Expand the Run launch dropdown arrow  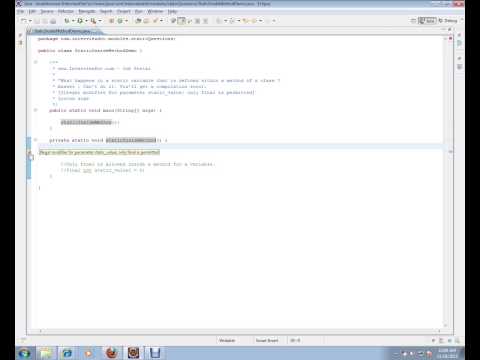click(86, 21)
